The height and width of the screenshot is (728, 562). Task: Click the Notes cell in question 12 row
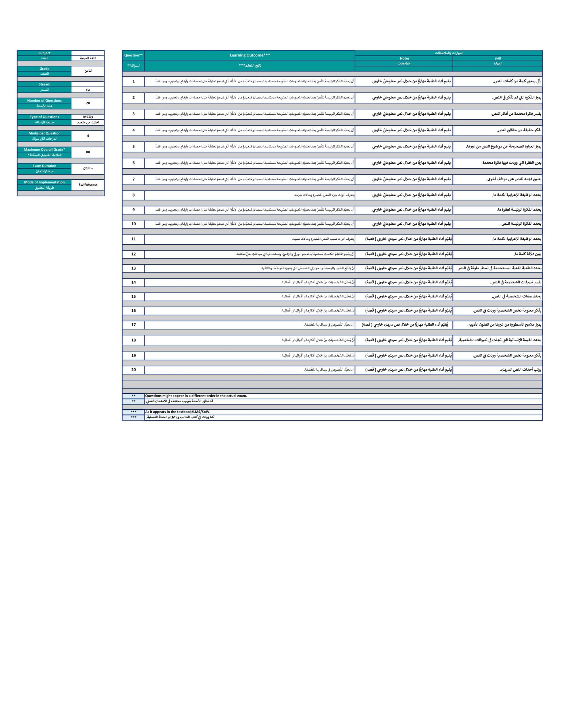[404, 254]
